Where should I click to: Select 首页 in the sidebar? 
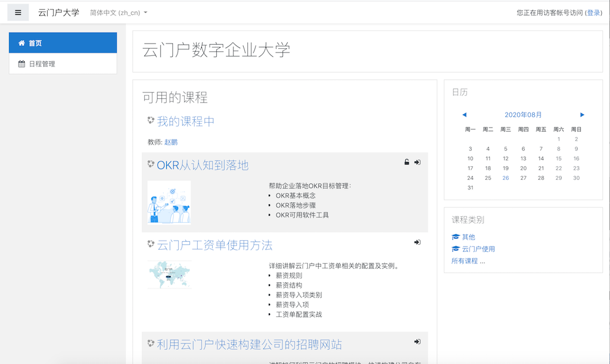pos(63,43)
